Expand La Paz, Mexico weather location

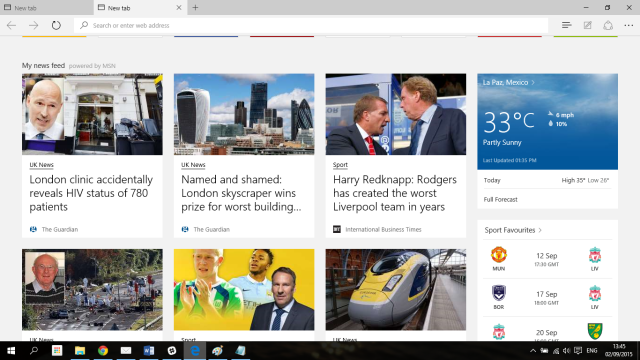tap(509, 82)
